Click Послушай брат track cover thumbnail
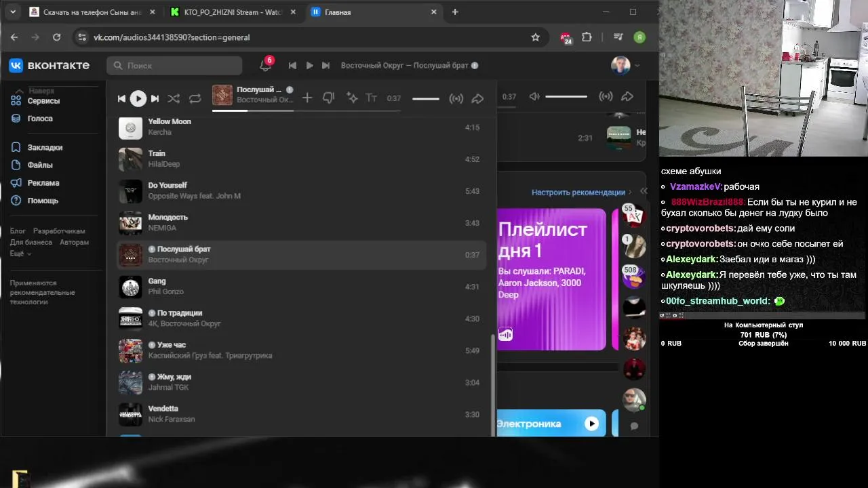 click(130, 256)
